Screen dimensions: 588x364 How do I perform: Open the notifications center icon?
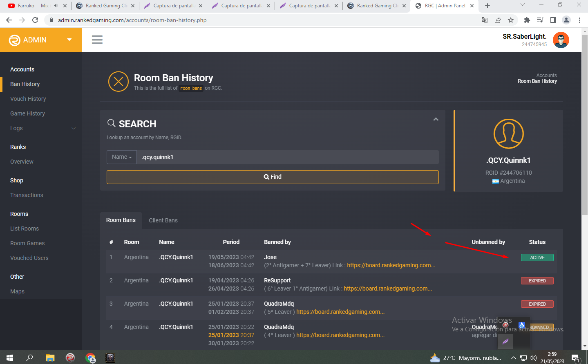point(575,358)
